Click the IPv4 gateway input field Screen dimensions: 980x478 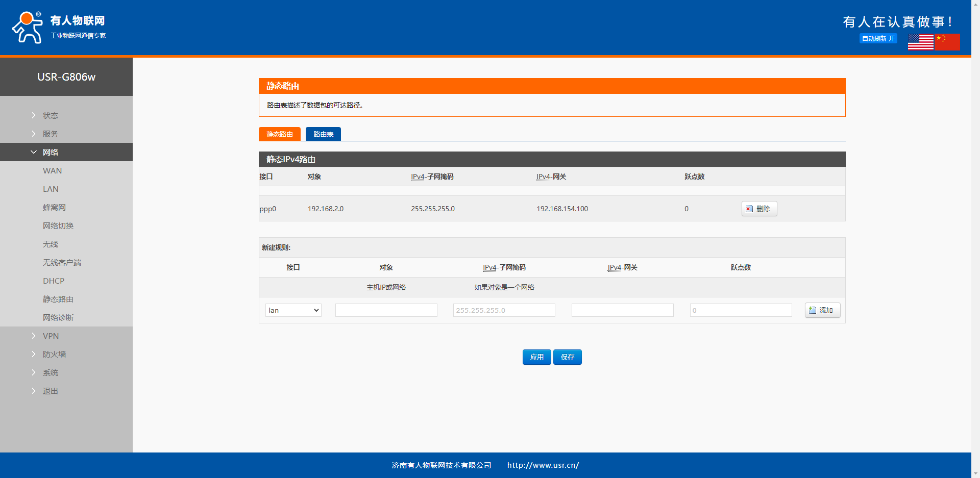coord(622,310)
